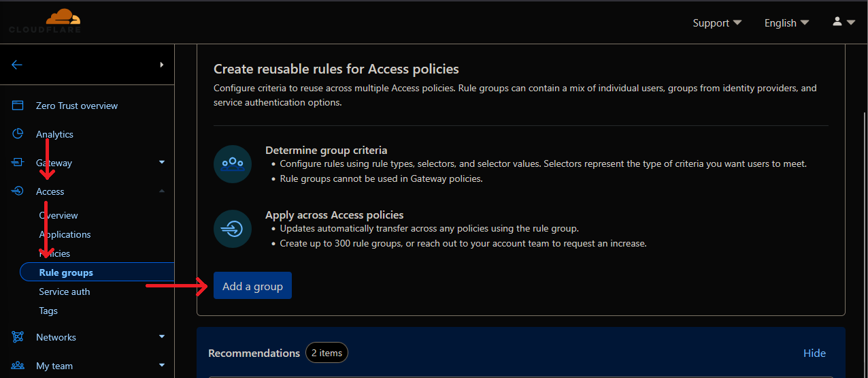The height and width of the screenshot is (378, 868).
Task: Click the Cloudflare logo
Action: point(46,20)
